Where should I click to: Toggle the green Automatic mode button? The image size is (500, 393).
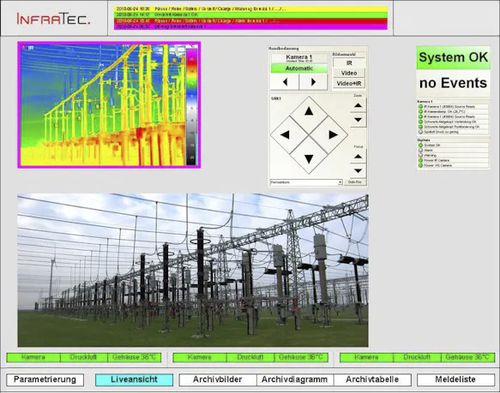pos(299,68)
